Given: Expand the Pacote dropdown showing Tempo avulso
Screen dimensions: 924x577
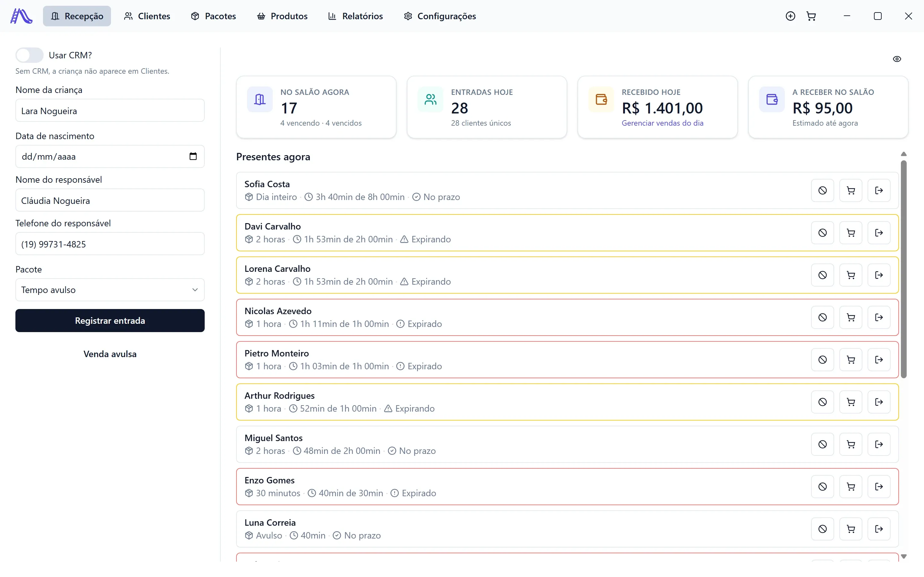Looking at the screenshot, I should coord(110,290).
